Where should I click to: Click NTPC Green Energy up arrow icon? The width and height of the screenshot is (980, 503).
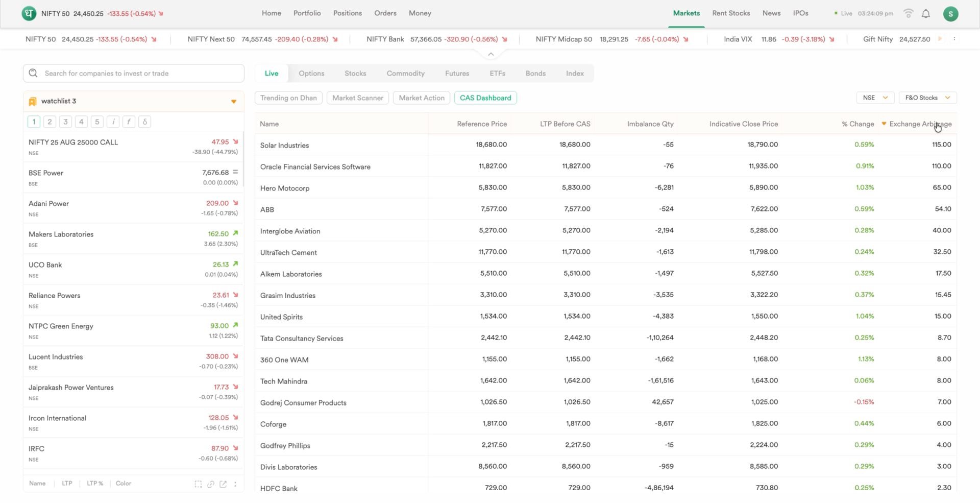click(x=235, y=325)
